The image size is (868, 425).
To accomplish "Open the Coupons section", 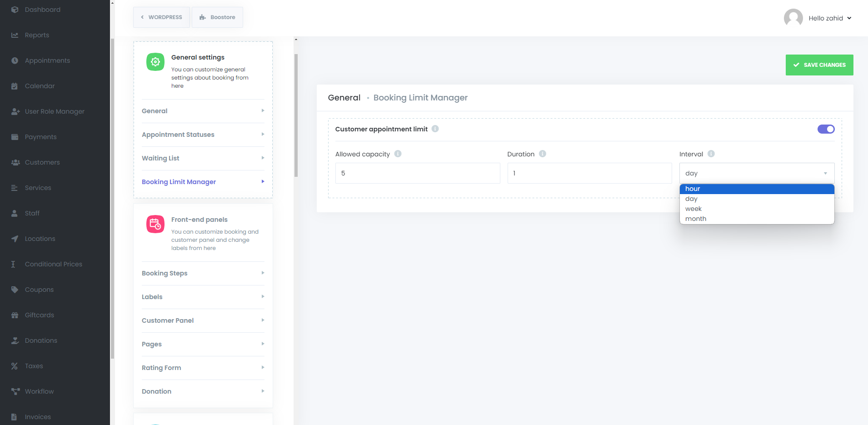I will click(39, 289).
